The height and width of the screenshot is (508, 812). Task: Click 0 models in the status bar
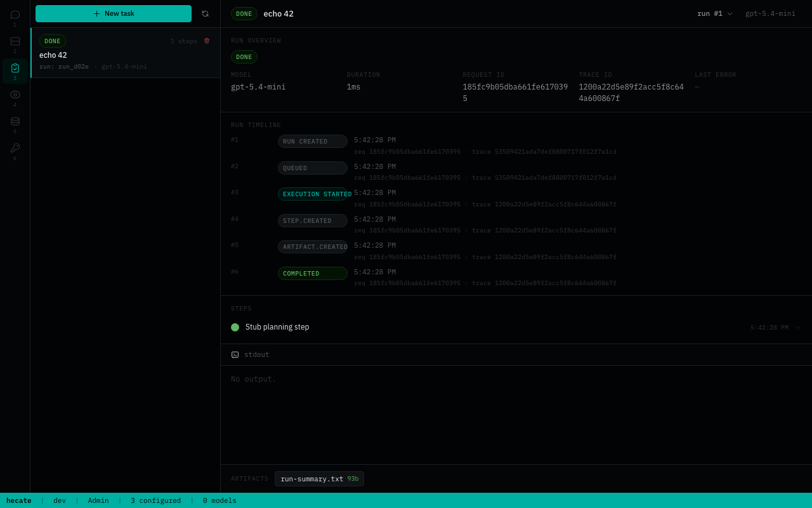tap(219, 500)
